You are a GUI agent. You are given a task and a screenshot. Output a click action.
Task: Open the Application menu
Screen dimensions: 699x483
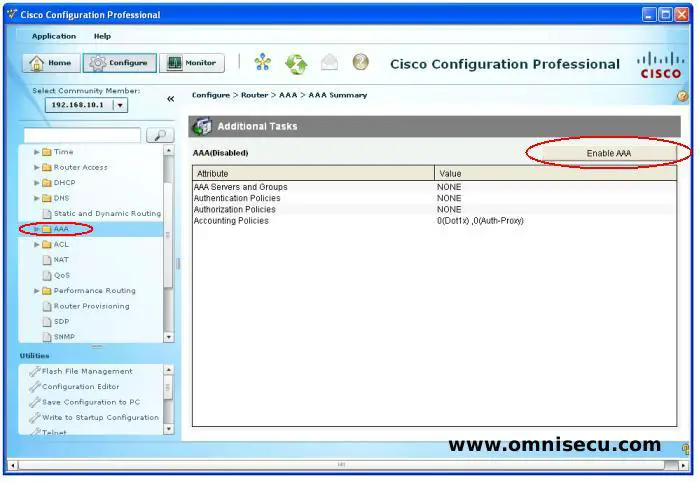pos(54,36)
